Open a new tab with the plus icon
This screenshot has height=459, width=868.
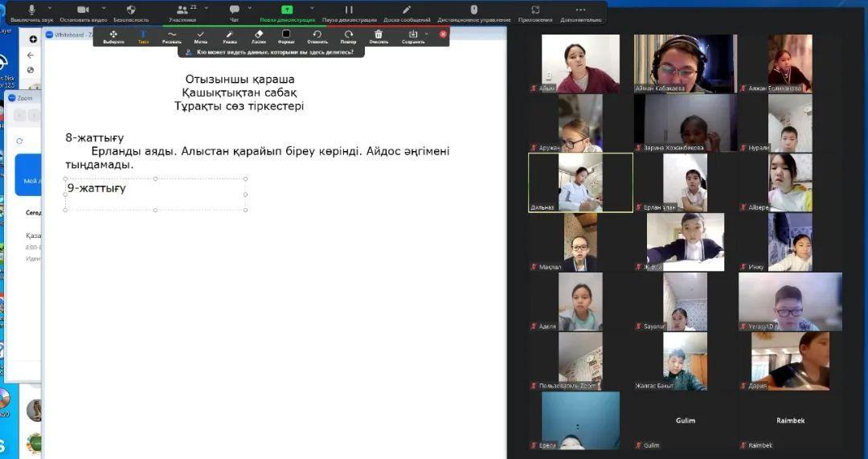click(x=33, y=39)
